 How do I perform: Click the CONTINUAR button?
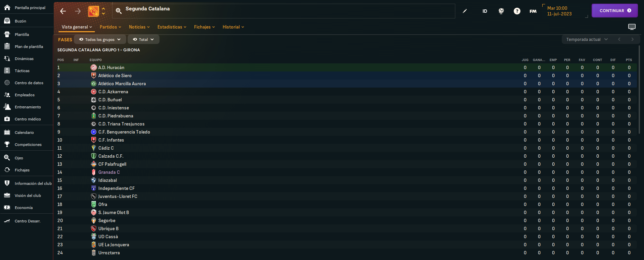coord(615,11)
